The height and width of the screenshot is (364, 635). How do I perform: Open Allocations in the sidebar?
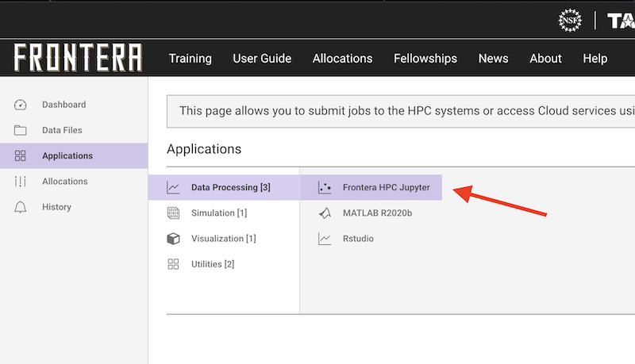(74, 181)
